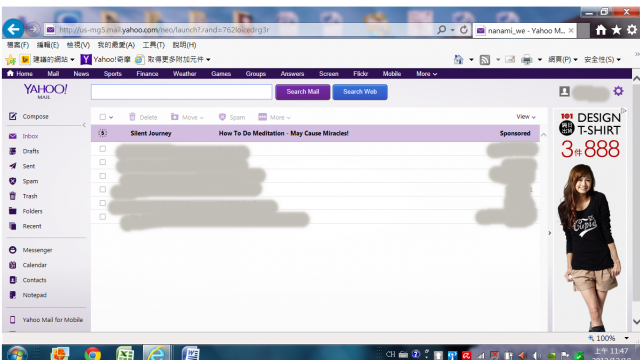Check the fourth email row checkbox
Screen dimensions: 640x360
(102, 189)
